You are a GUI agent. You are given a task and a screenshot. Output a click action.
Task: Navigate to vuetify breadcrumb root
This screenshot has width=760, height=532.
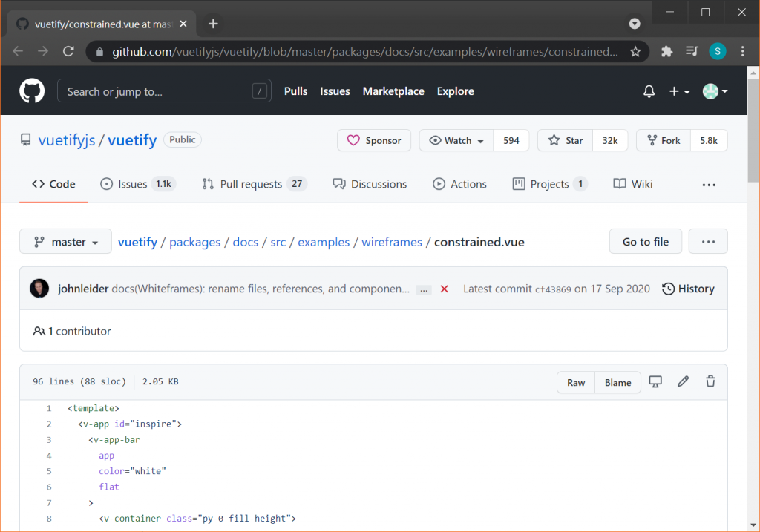(x=137, y=242)
